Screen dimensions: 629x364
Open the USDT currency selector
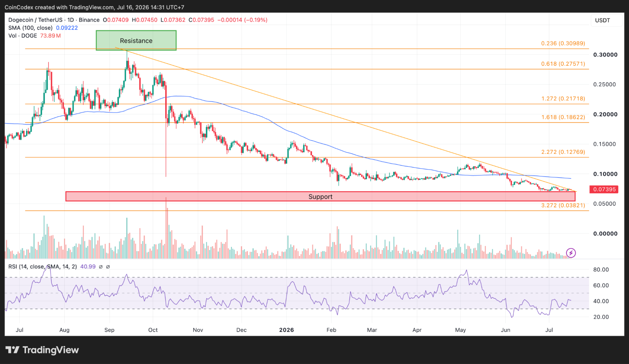[607, 20]
